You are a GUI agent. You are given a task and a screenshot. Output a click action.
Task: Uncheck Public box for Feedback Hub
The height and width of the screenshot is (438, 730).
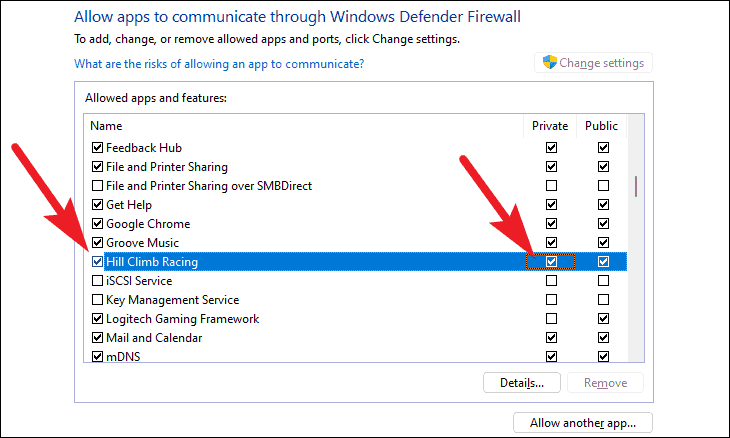pyautogui.click(x=603, y=148)
